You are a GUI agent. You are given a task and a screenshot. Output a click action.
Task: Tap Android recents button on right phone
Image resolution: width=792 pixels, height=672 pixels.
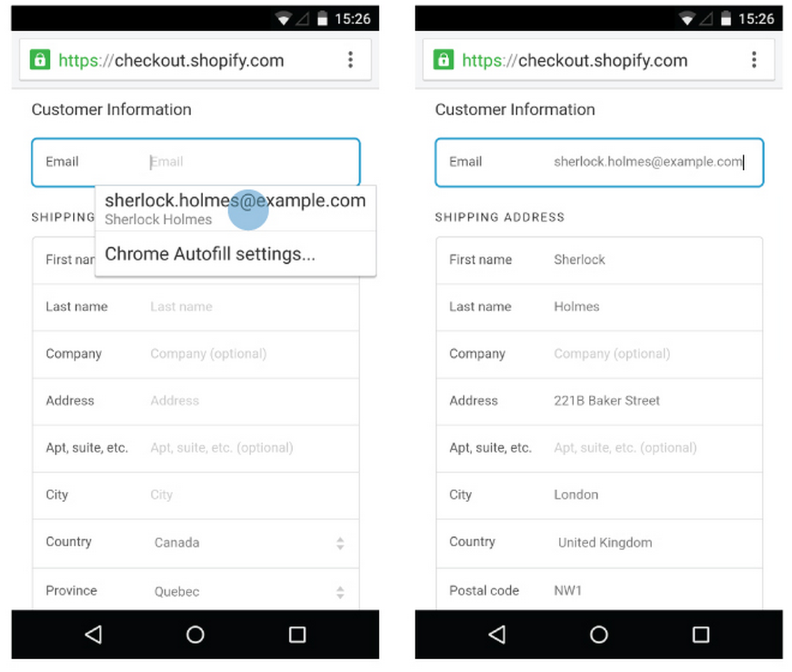(x=701, y=634)
